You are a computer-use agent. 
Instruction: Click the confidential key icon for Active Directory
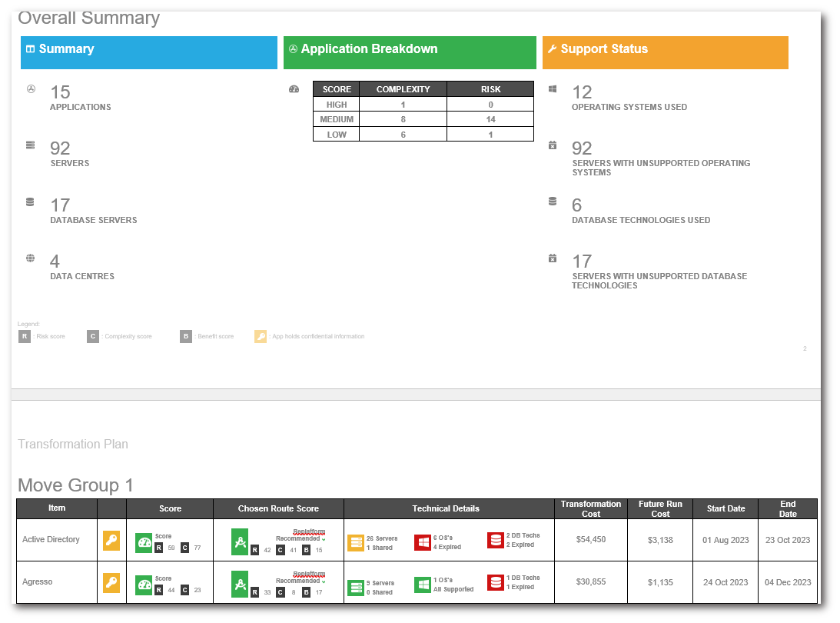click(x=111, y=541)
